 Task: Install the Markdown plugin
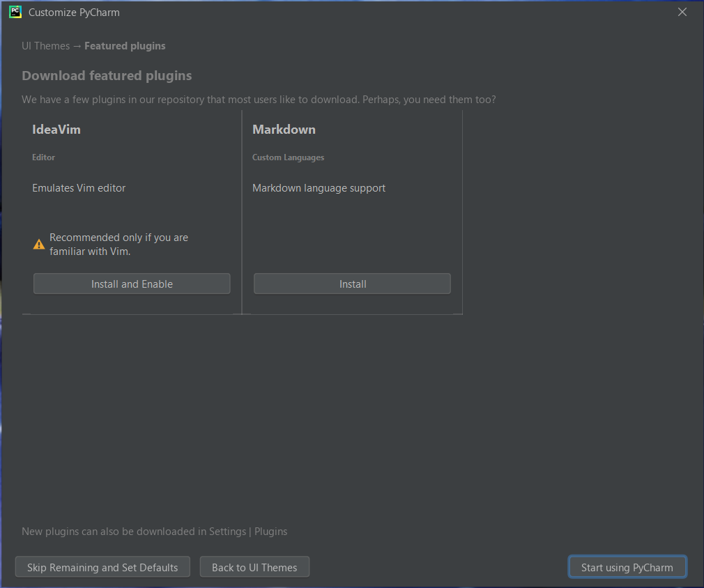tap(352, 284)
